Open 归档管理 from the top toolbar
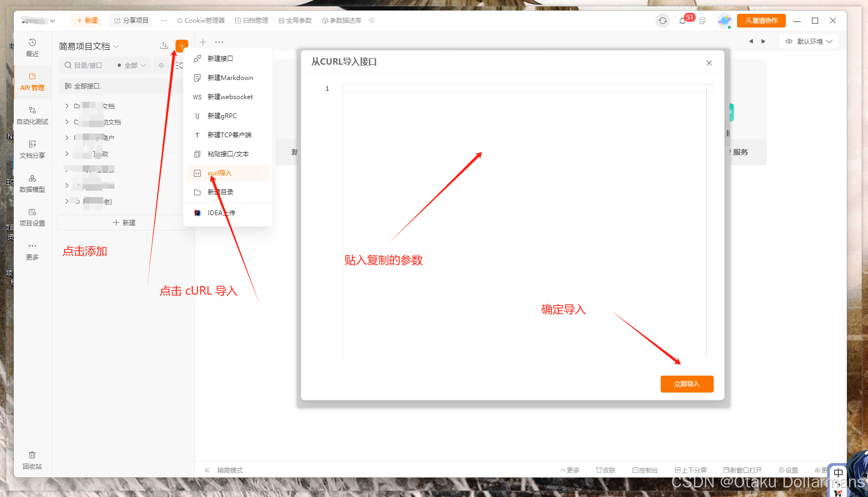 click(251, 20)
